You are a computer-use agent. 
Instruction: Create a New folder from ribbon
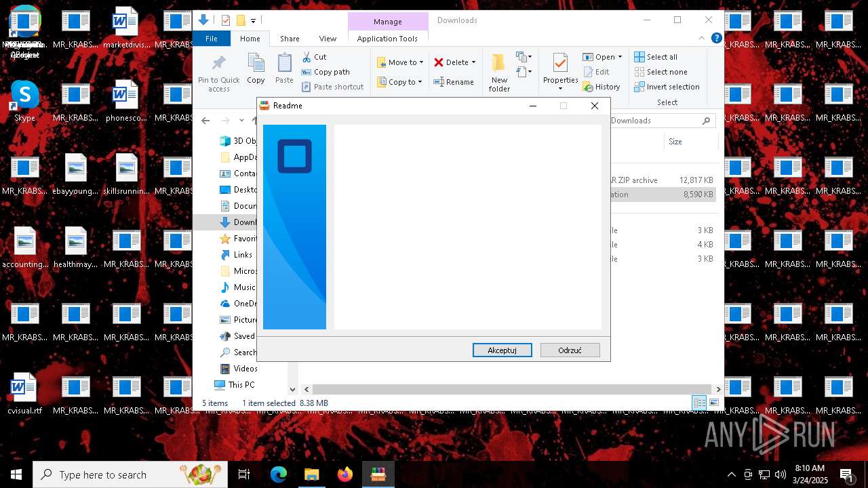coord(499,73)
